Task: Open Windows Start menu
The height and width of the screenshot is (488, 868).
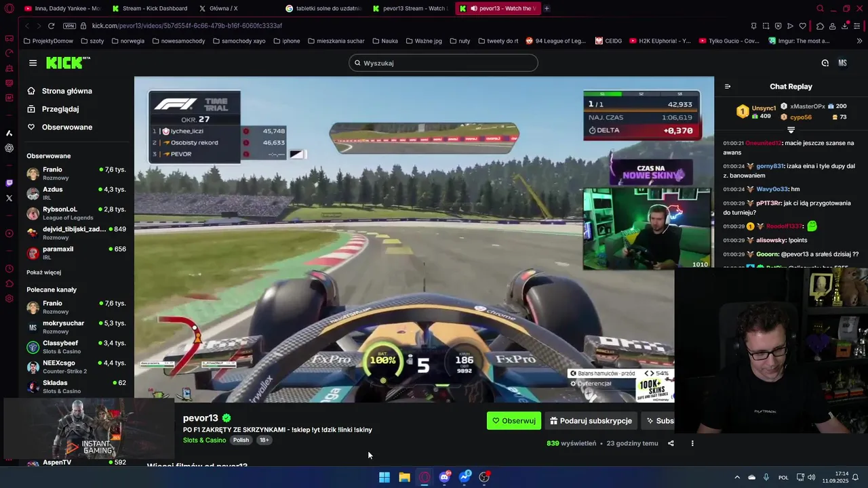Action: coord(384,477)
